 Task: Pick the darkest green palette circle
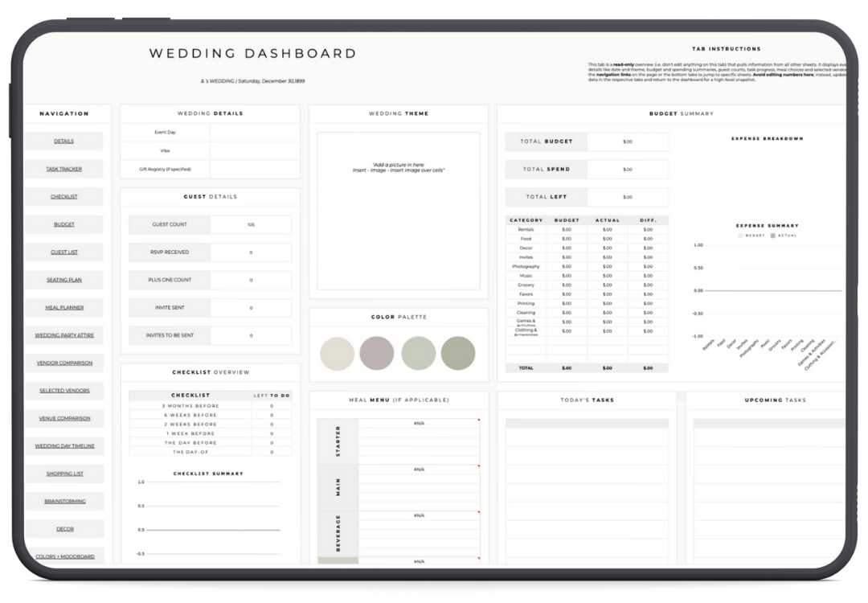point(458,353)
